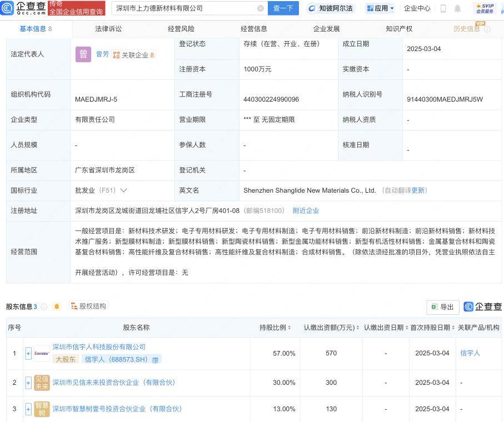View 关联企业 8 related companies

(133, 55)
